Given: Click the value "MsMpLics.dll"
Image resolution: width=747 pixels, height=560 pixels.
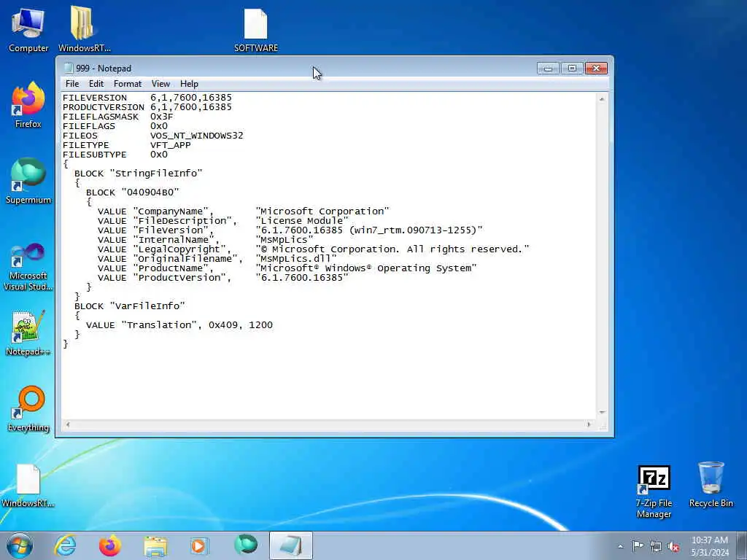Looking at the screenshot, I should click(296, 259).
